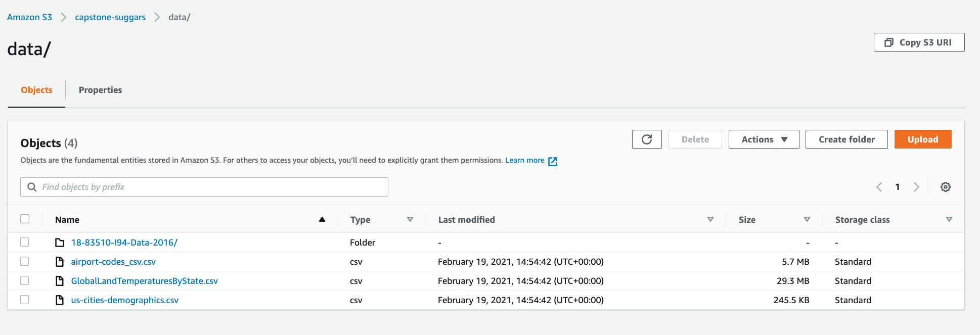This screenshot has height=335, width=980.
Task: Click the Name column header label
Action: (67, 220)
